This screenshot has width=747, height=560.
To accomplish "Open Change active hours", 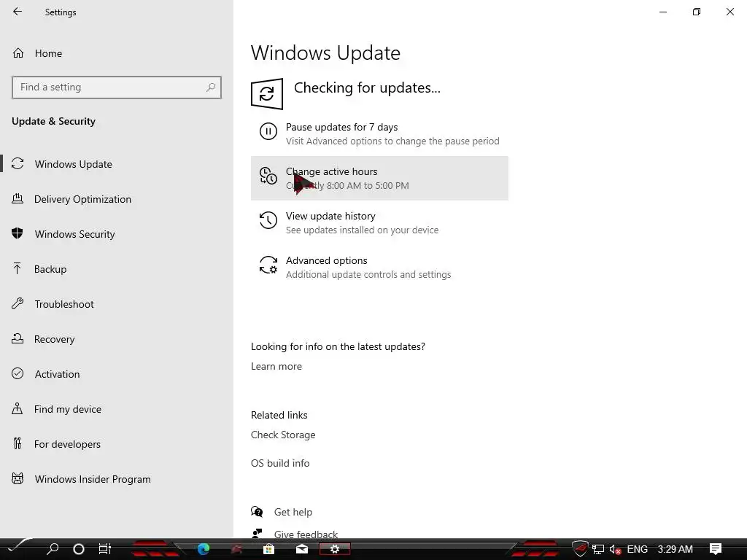I will [x=379, y=178].
